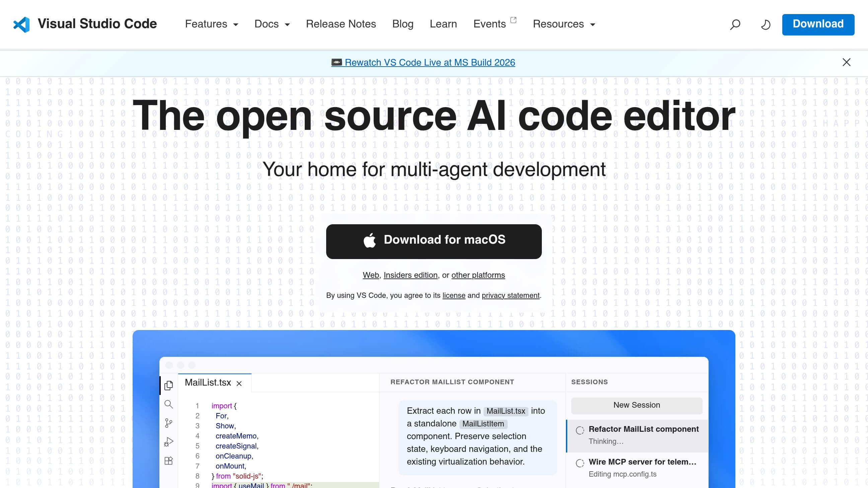
Task: Click the multi-agent development subtitle
Action: click(x=434, y=169)
